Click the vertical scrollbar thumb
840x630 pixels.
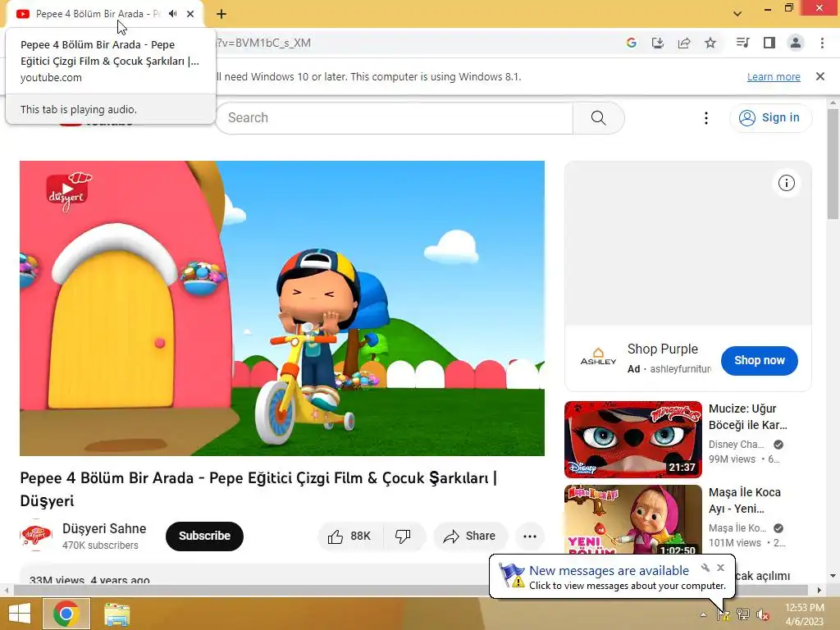click(x=833, y=163)
